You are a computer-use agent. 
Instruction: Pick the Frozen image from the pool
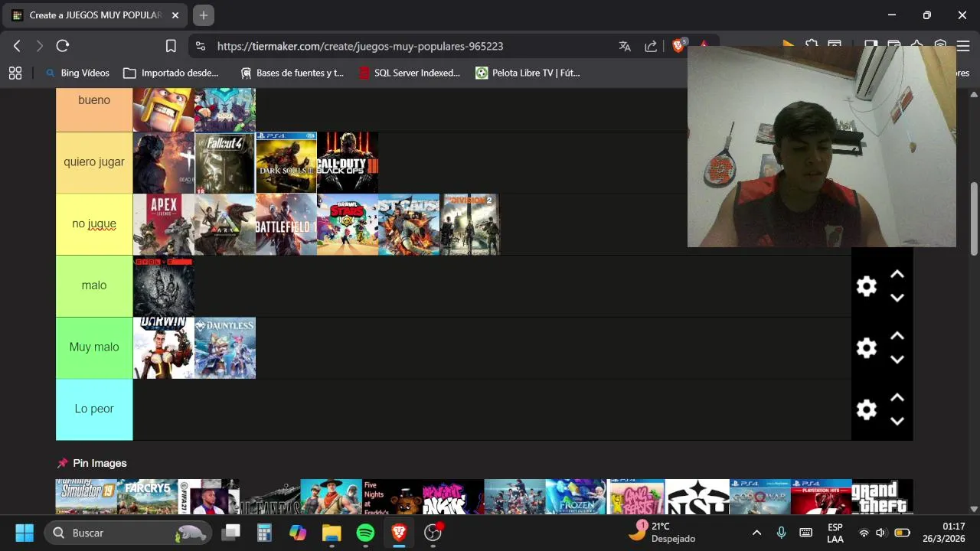(577, 497)
